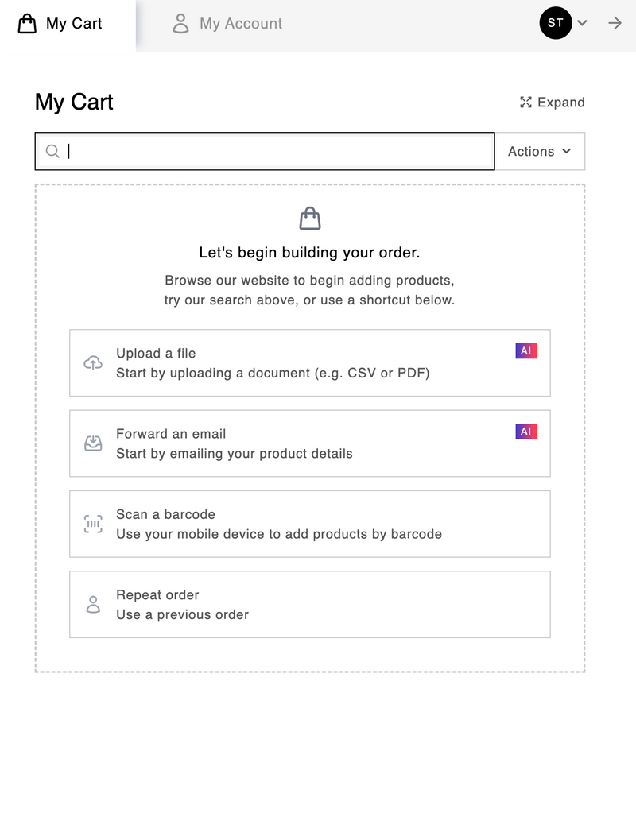
Task: Click the shopping bag icon in My Cart tab
Action: click(x=27, y=24)
